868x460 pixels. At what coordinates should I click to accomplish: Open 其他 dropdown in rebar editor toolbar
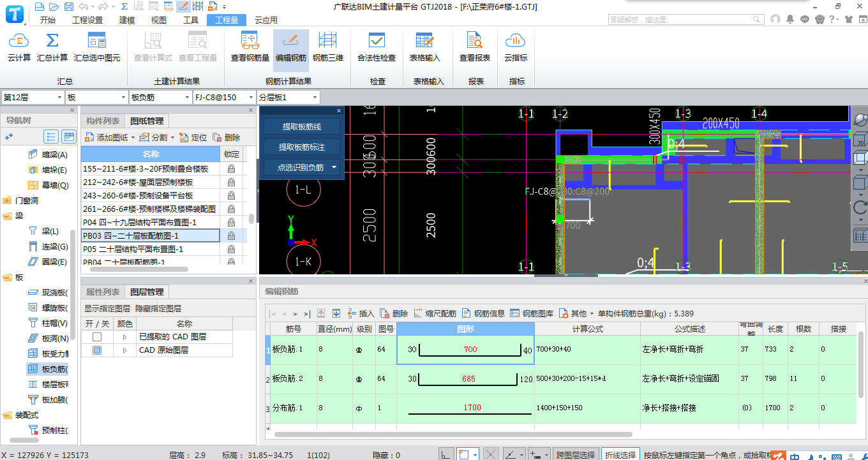pyautogui.click(x=592, y=313)
